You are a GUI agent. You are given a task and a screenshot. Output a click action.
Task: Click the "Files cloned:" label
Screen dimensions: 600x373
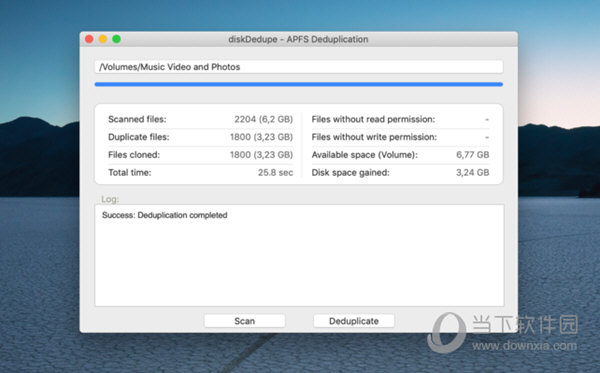click(134, 155)
